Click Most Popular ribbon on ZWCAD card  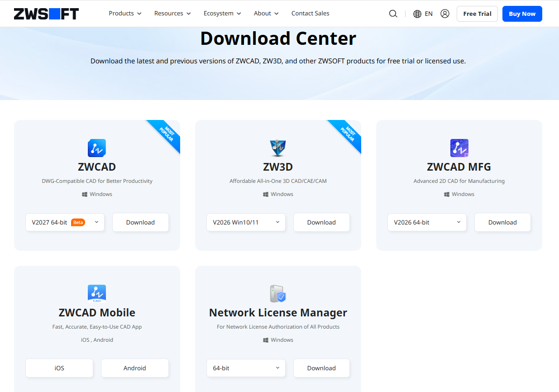[166, 134]
